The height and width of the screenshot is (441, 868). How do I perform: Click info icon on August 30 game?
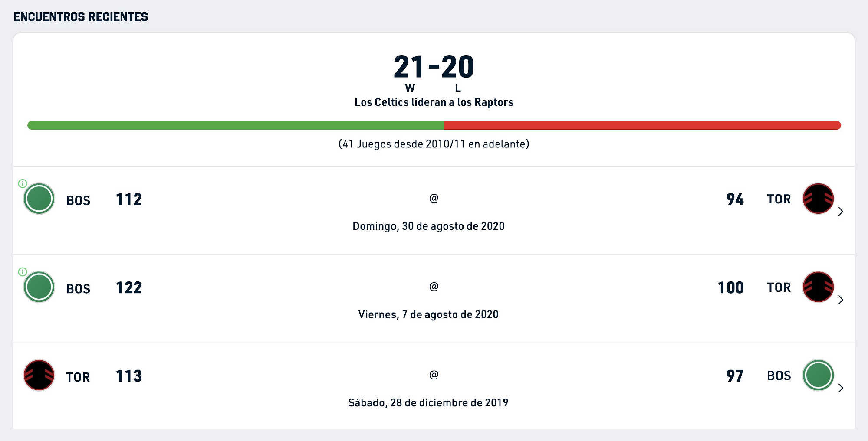[23, 183]
